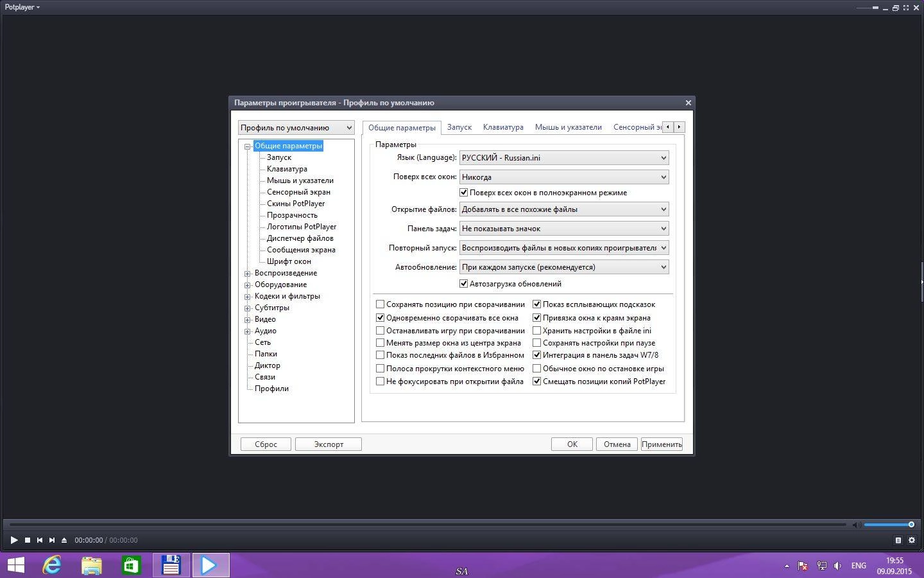
Task: Open 'Панель задач' dropdown
Action: pos(564,229)
